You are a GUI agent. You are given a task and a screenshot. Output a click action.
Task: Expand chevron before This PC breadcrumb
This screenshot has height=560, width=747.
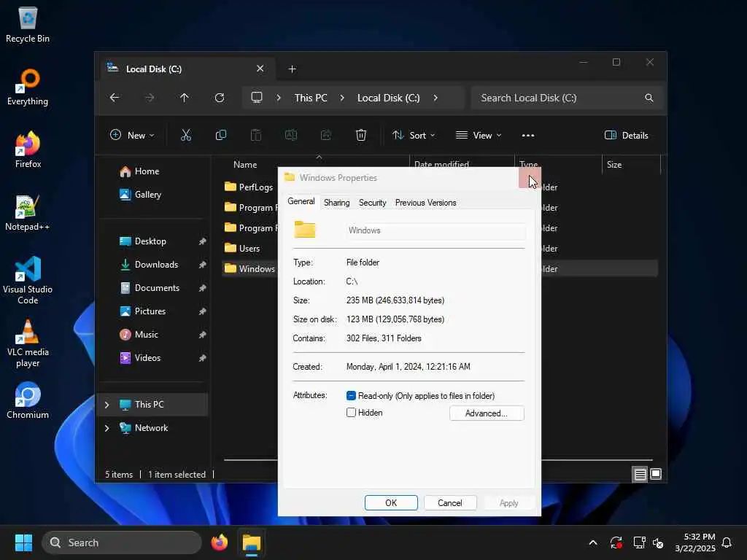pyautogui.click(x=279, y=98)
